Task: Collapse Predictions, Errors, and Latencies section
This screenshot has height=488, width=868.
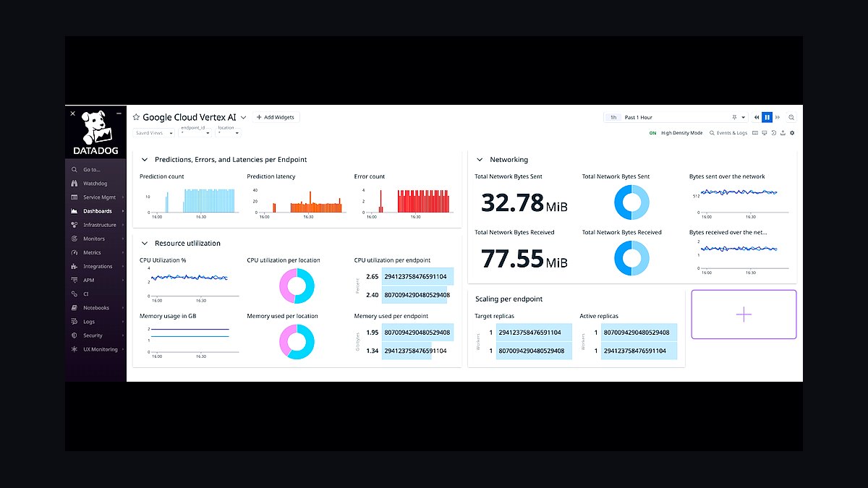Action: (145, 160)
